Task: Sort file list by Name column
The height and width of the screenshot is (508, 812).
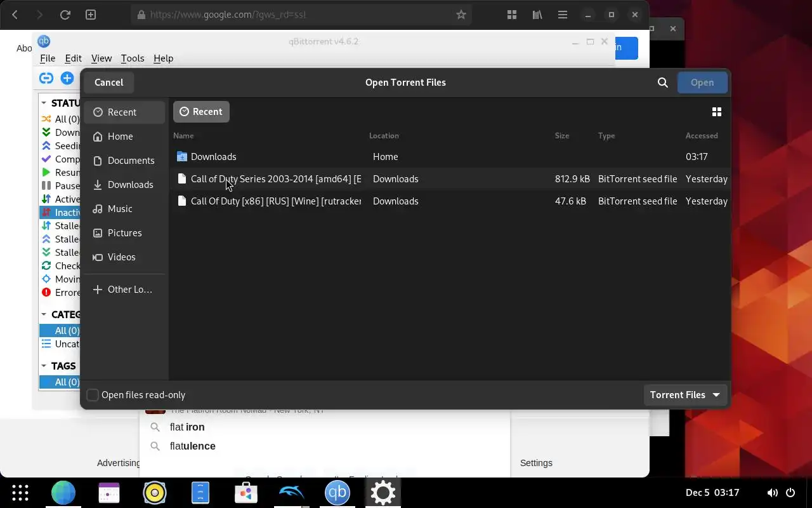Action: (183, 136)
